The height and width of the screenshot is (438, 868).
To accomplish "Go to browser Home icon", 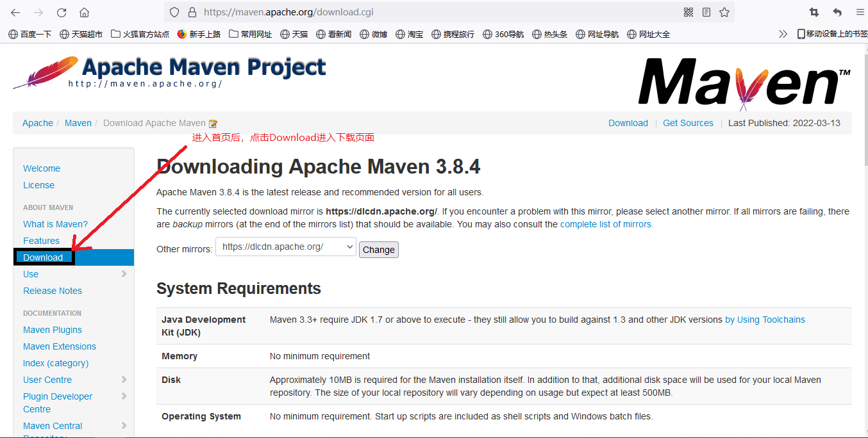I will (84, 12).
